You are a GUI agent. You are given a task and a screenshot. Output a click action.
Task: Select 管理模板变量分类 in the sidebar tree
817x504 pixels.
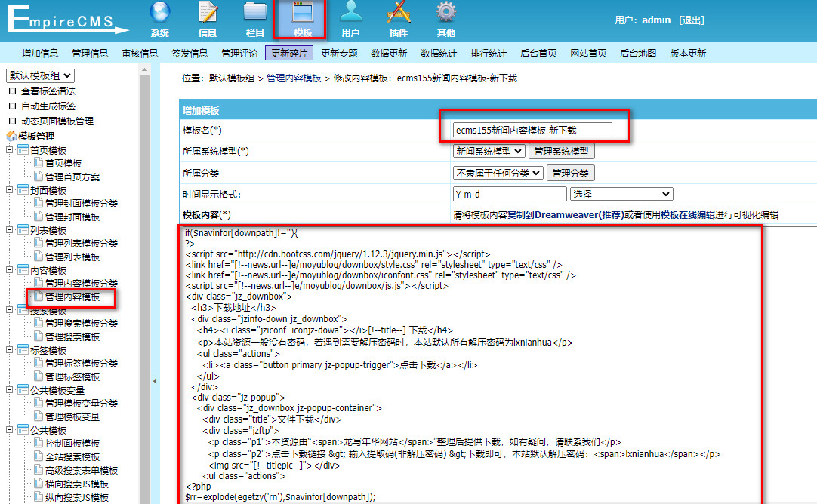pyautogui.click(x=82, y=403)
